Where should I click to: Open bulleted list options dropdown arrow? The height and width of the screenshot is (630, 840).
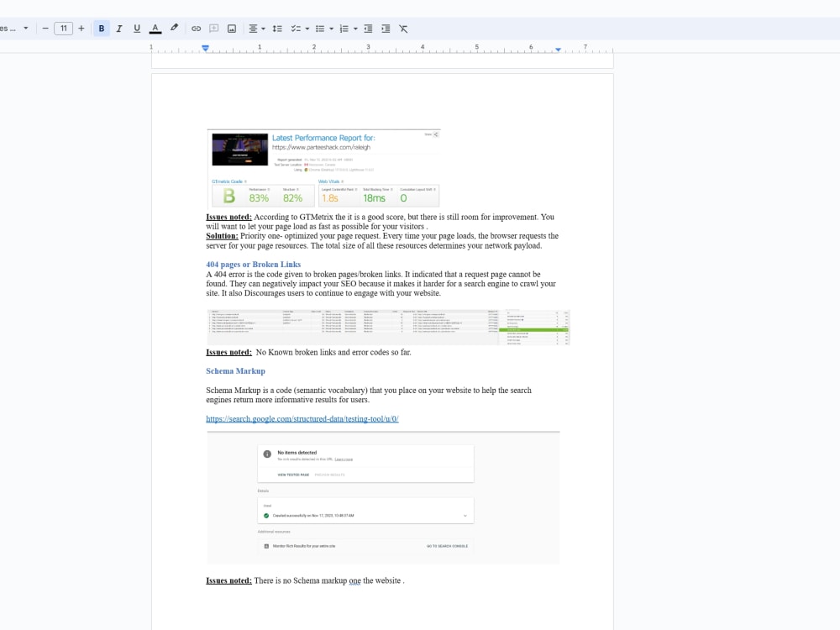coord(332,29)
